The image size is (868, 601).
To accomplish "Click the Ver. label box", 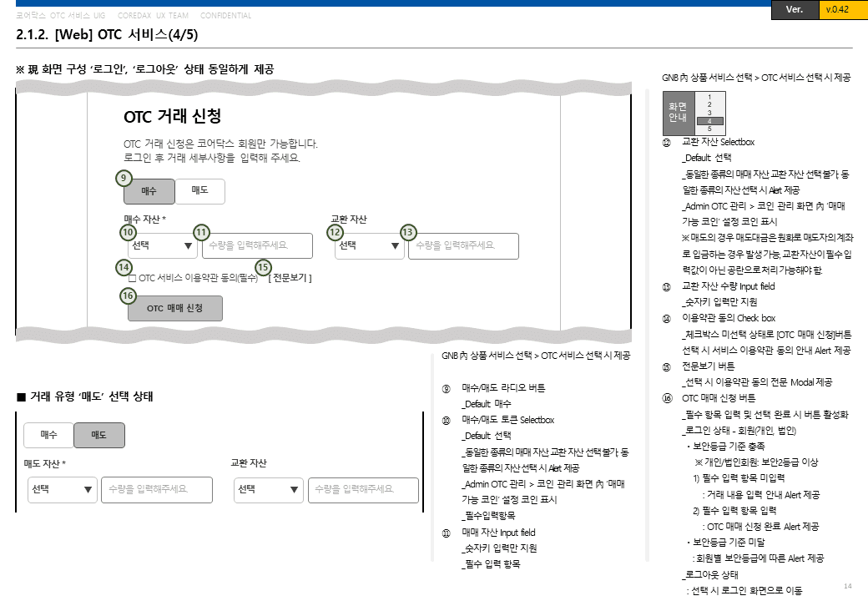I will 795,9.
